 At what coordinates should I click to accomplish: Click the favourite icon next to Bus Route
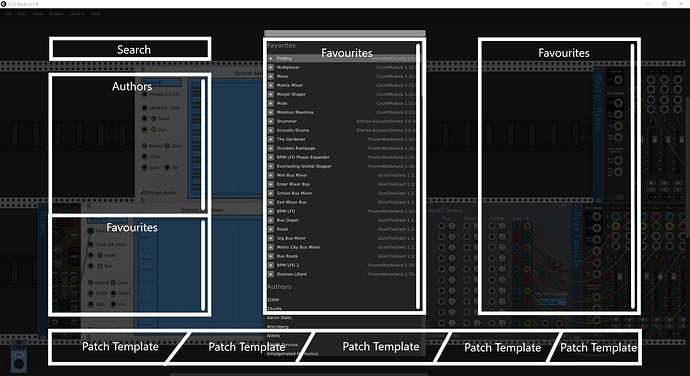271,256
